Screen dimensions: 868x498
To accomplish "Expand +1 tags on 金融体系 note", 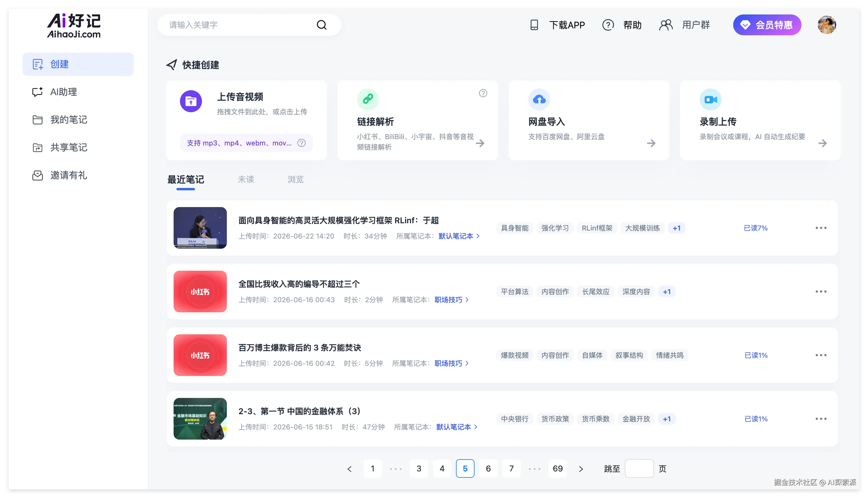I will click(667, 419).
